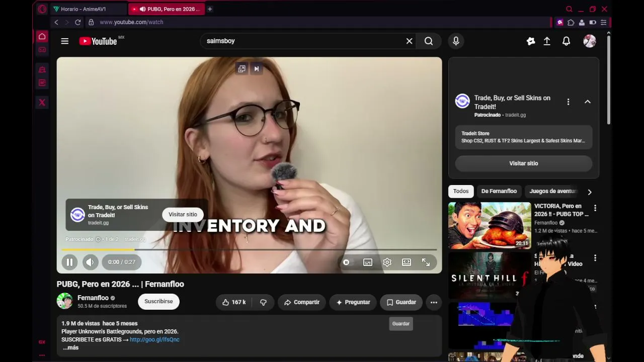Open the goo.gl subscription link
This screenshot has height=362, width=644.
pyautogui.click(x=154, y=339)
